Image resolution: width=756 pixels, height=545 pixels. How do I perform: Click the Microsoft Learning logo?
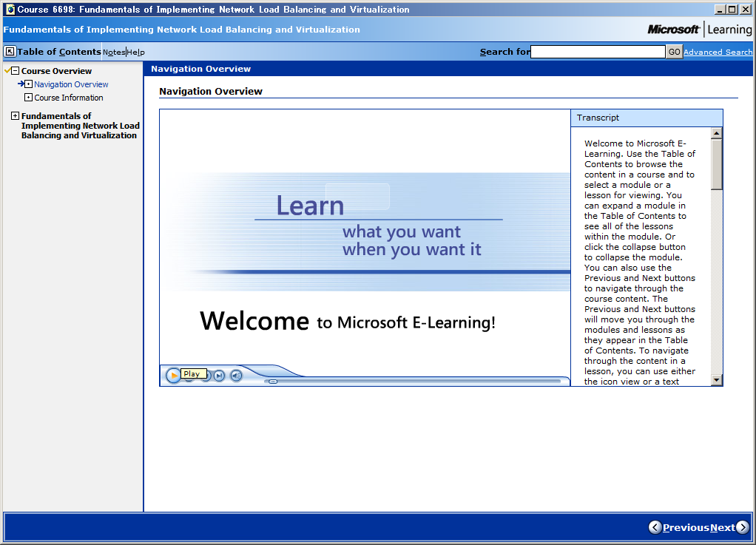point(699,30)
